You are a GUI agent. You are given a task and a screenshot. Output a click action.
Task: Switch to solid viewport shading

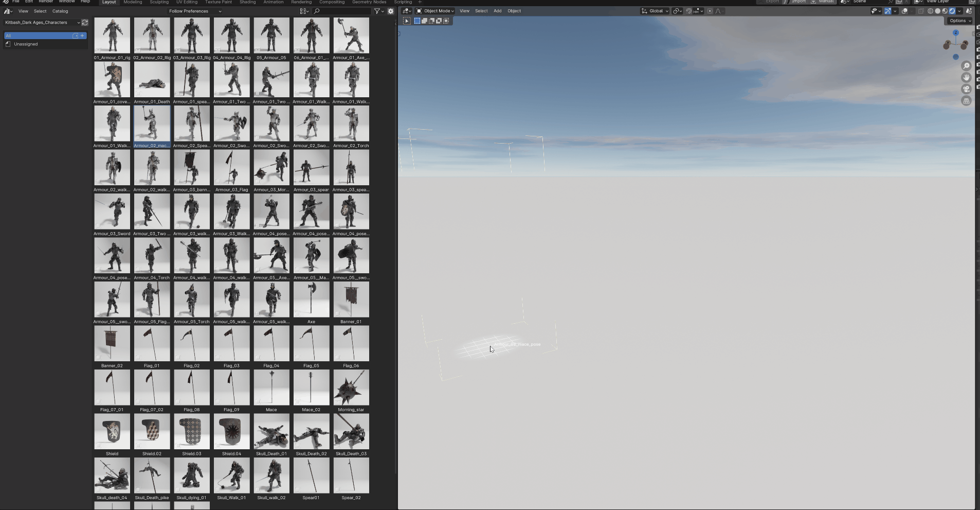[937, 11]
